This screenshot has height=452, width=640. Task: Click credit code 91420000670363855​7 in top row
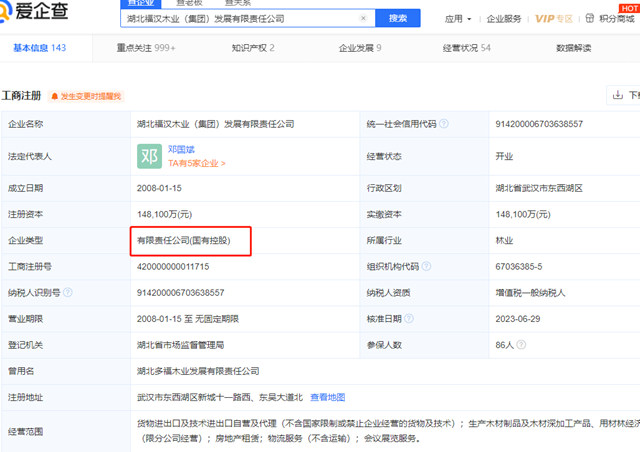539,124
